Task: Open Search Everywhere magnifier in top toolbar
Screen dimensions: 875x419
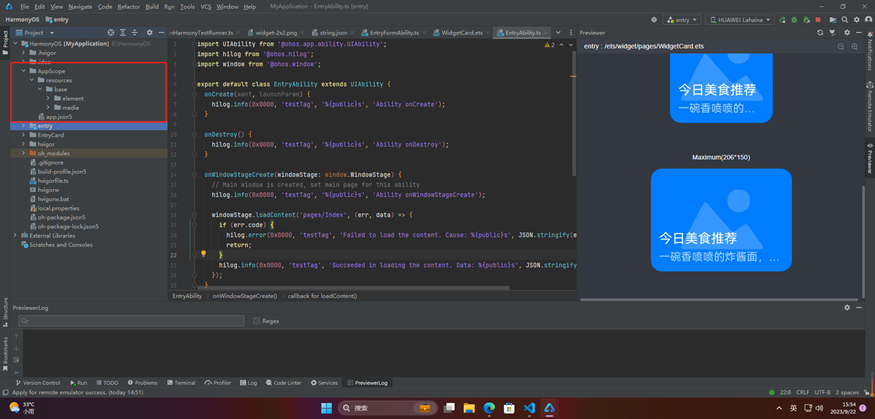Action: pos(844,20)
